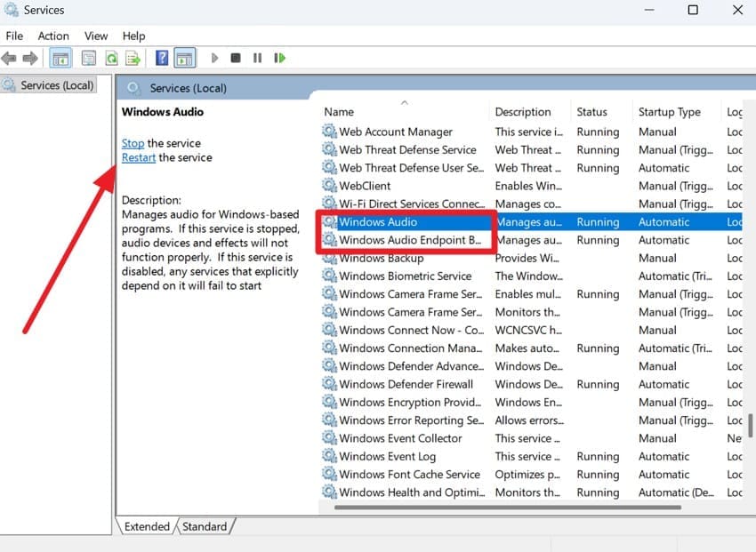This screenshot has width=756, height=552.
Task: Select Wi-Fi Direct Services Connection row
Action: pyautogui.click(x=530, y=204)
